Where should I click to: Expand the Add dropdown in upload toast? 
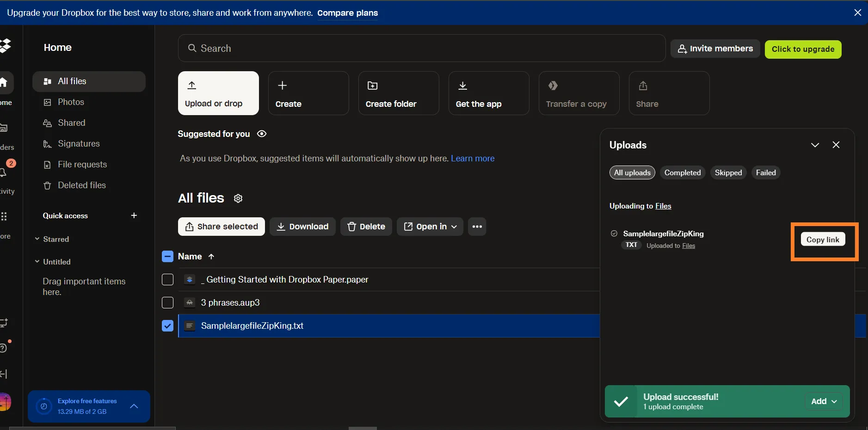(x=824, y=401)
